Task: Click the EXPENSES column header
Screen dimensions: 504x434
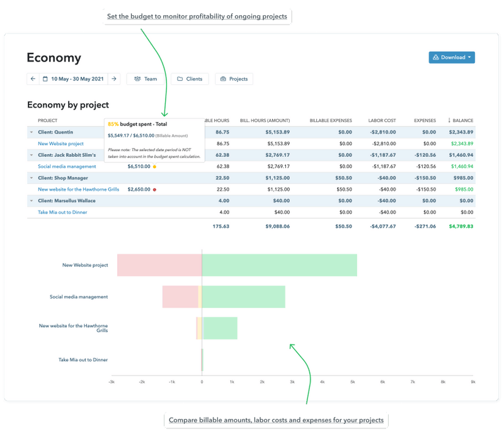Action: 425,120
